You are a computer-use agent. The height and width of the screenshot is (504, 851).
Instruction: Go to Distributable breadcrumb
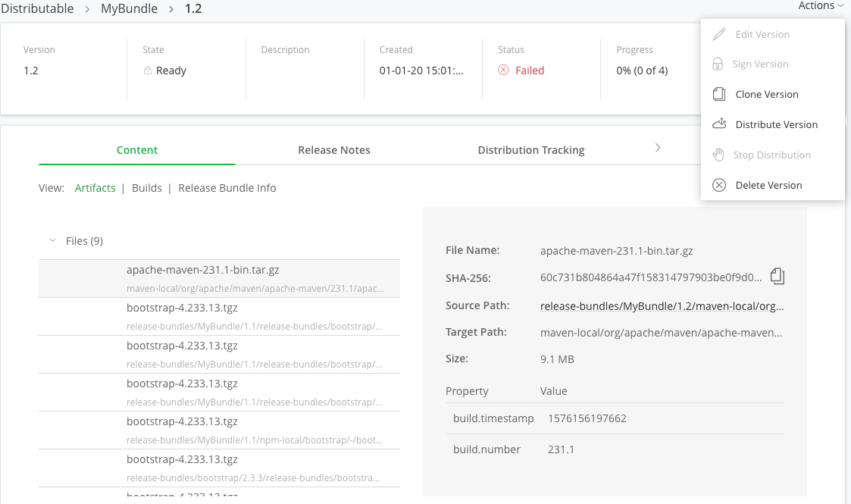(37, 8)
